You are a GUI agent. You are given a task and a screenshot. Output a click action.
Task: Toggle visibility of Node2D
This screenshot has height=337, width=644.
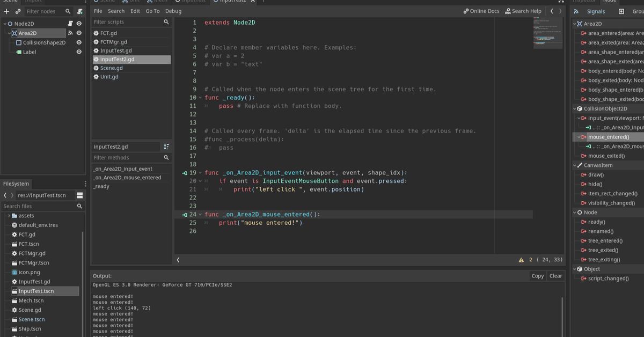[x=79, y=24]
